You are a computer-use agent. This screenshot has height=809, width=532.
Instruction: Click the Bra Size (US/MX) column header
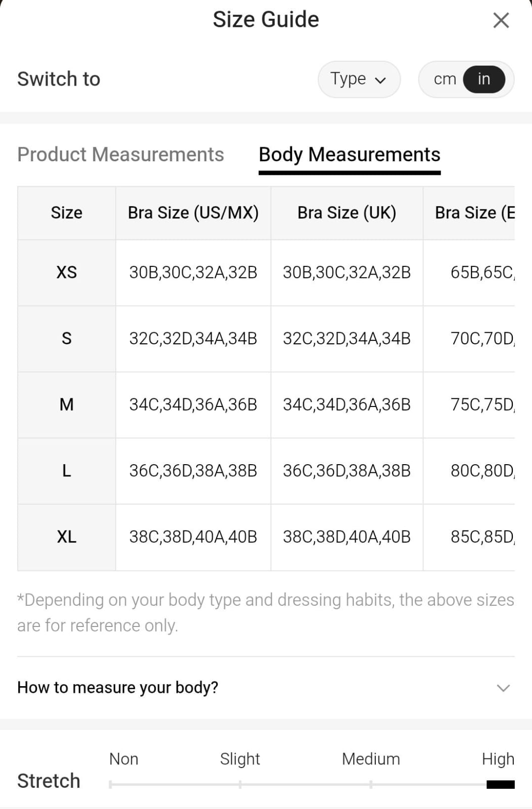193,213
